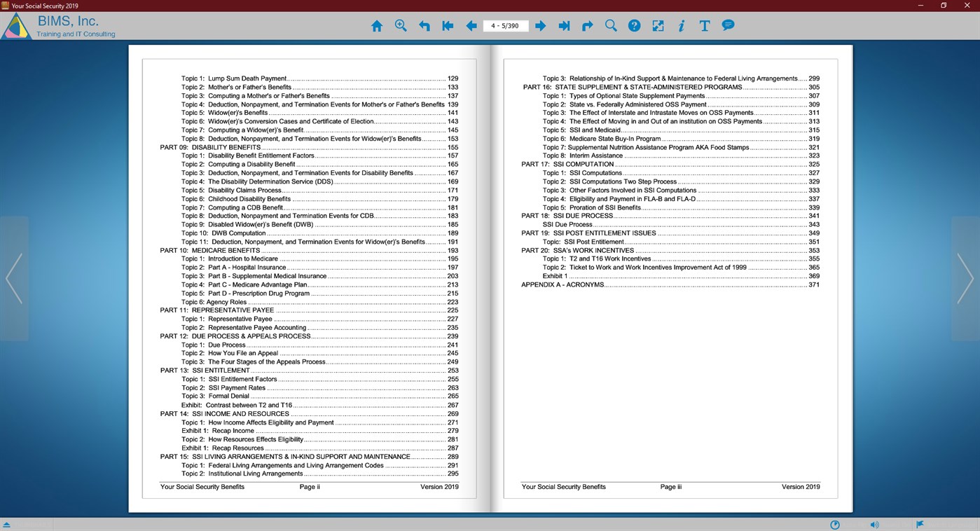Click the forward curved-arrow icon
The image size is (980, 531).
[588, 26]
